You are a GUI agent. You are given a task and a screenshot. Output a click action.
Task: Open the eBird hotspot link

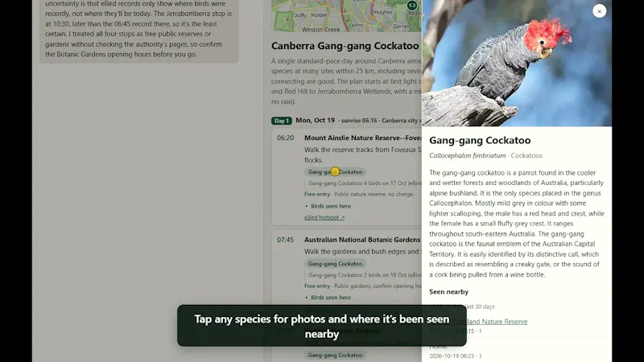click(x=324, y=217)
